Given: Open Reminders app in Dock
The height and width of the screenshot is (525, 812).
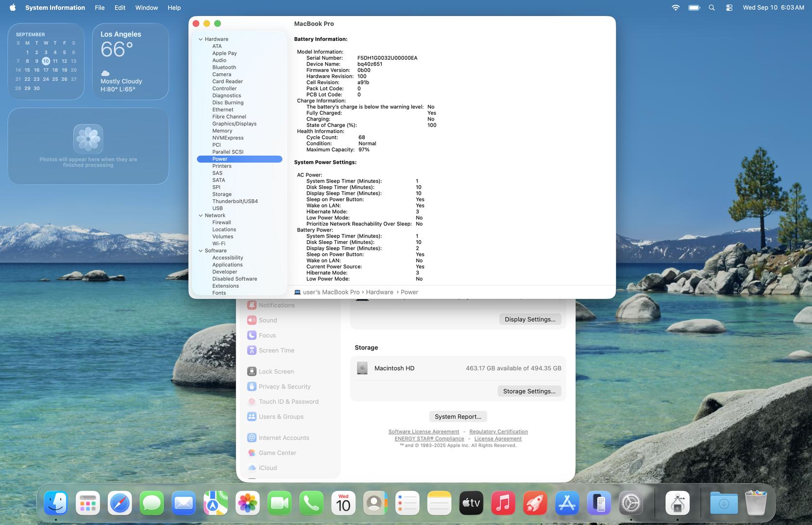Looking at the screenshot, I should [x=407, y=503].
